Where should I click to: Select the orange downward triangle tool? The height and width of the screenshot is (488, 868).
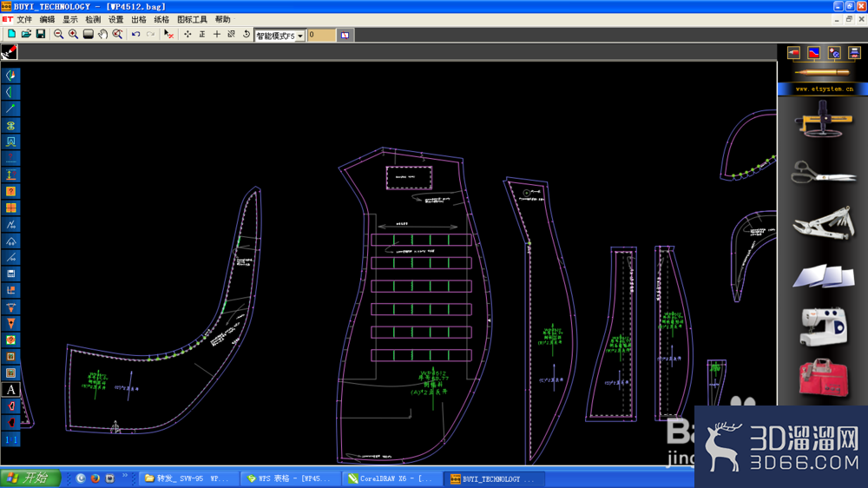10,324
